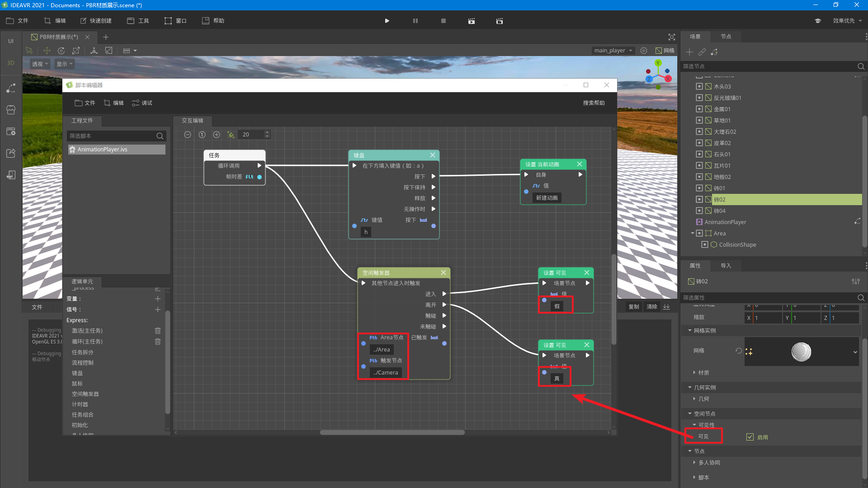
Task: Click zoom out icon in interaction editor
Action: [x=188, y=135]
